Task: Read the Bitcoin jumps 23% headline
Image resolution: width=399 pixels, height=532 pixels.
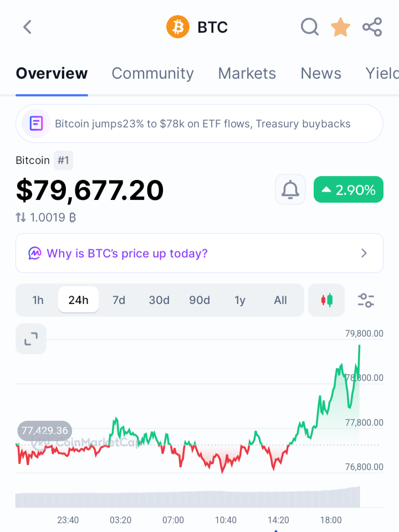Action: (203, 123)
